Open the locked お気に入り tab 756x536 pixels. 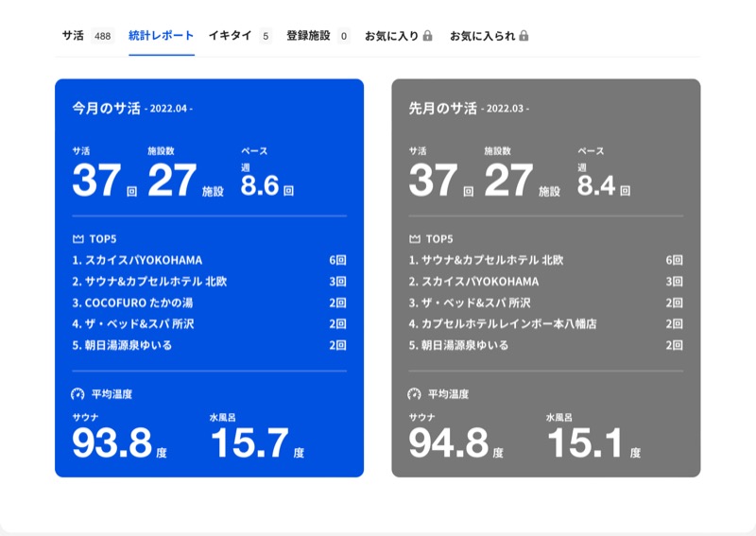click(x=398, y=36)
